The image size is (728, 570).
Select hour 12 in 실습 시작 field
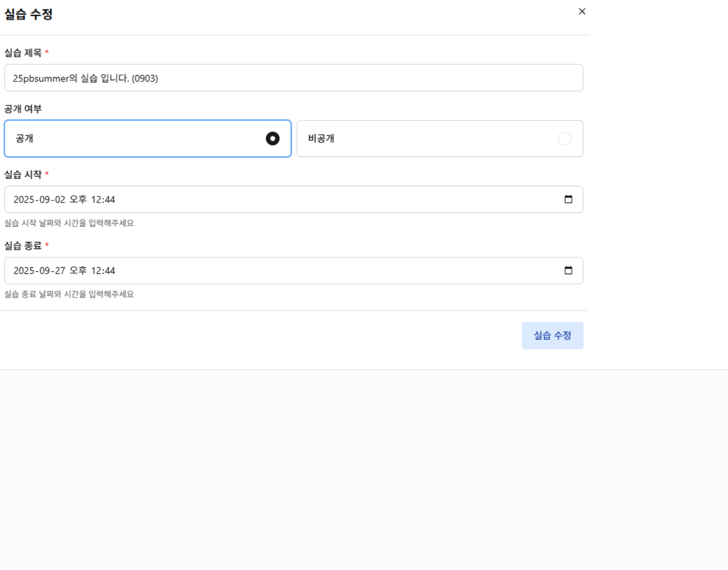tap(96, 200)
